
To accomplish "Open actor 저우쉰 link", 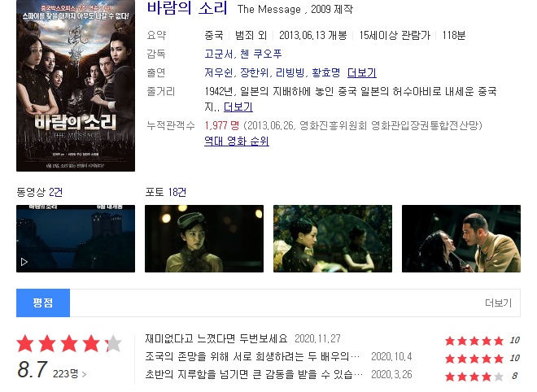I will coord(219,72).
